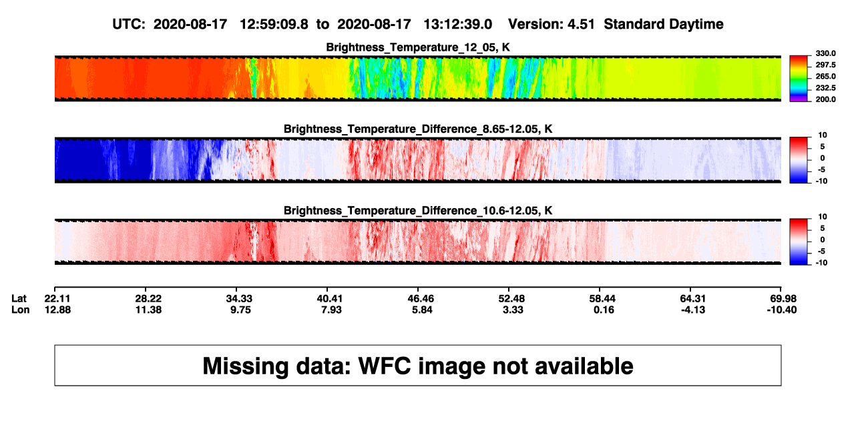Click longitude value '0.16'
Image resolution: width=868 pixels, height=445 pixels.
[602, 310]
